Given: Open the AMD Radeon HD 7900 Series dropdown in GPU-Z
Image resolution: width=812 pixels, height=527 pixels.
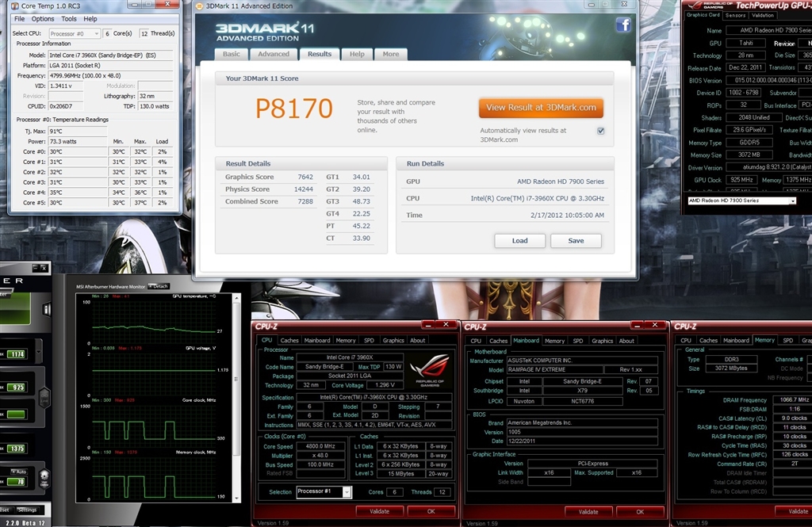Looking at the screenshot, I should click(741, 200).
